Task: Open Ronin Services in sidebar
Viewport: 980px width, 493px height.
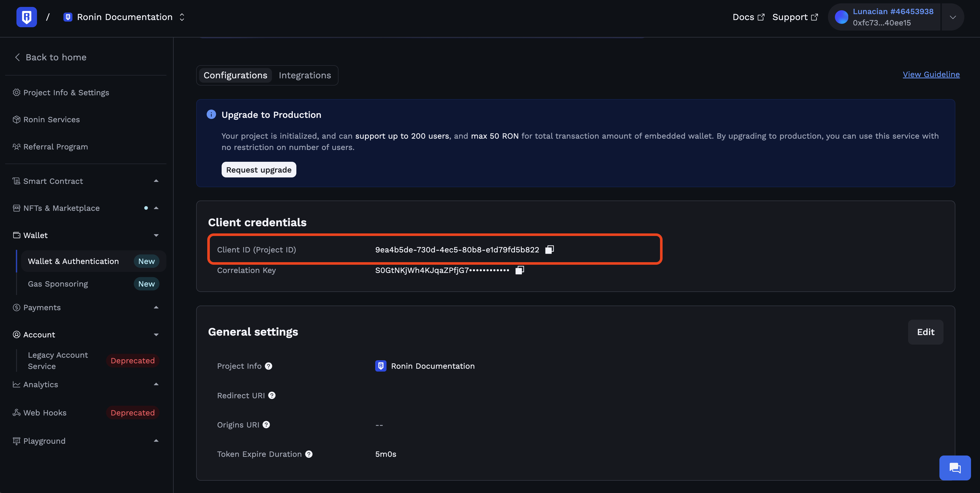Action: click(x=46, y=119)
